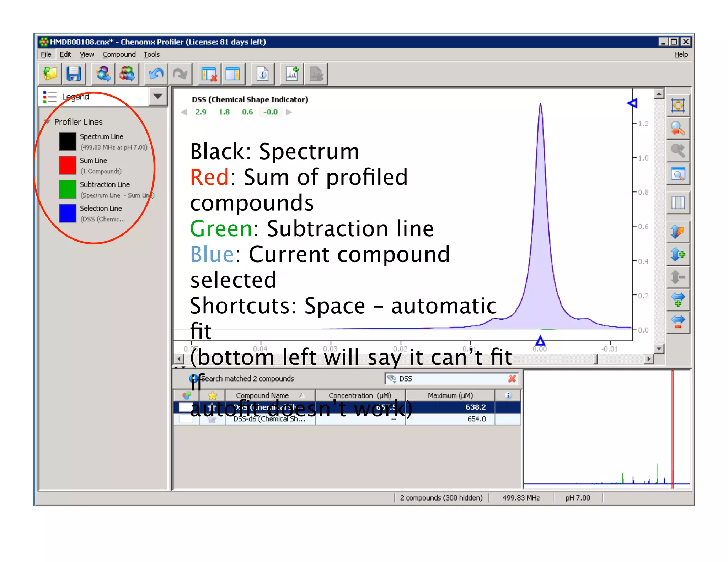Click in the DSS search input field
The width and height of the screenshot is (728, 562).
click(x=451, y=379)
